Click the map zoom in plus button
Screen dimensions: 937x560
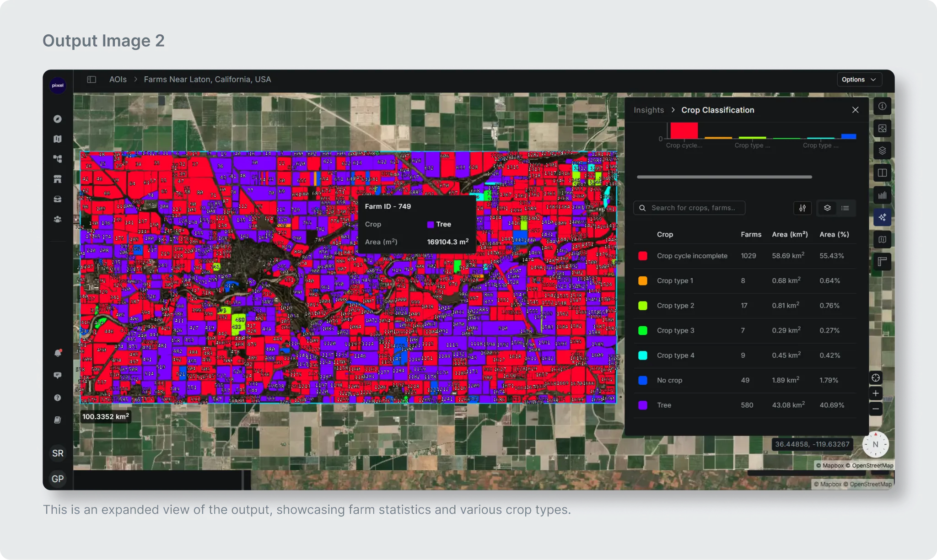point(875,393)
